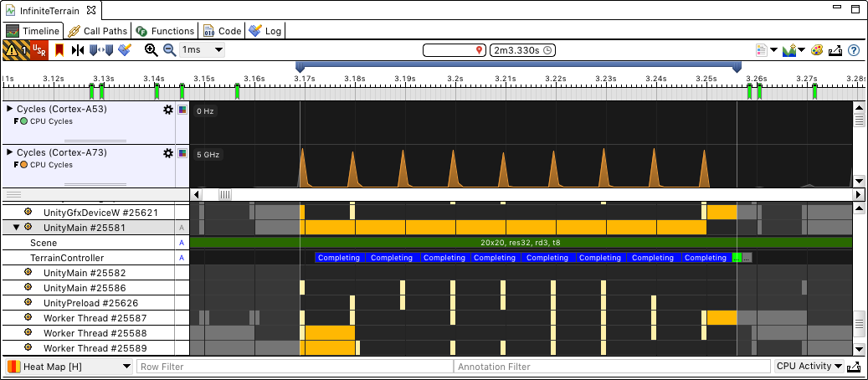Click gear icon of UnityPreload #25626

[x=28, y=303]
